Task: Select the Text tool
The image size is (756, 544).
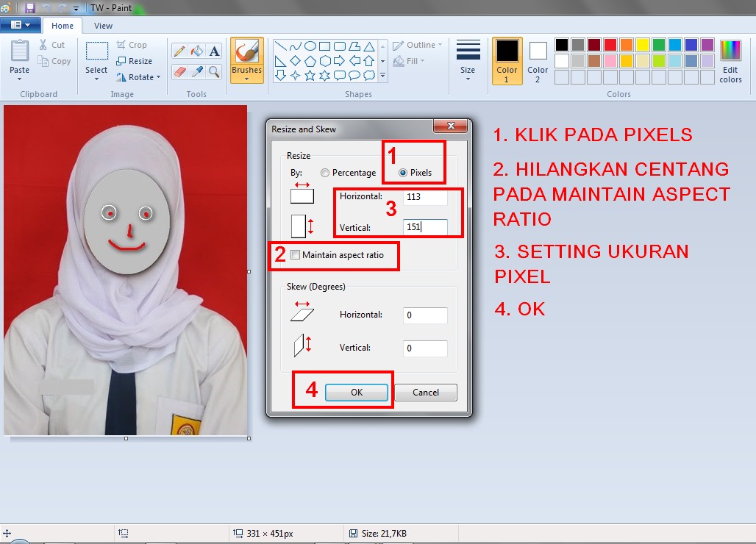Action: (x=214, y=51)
